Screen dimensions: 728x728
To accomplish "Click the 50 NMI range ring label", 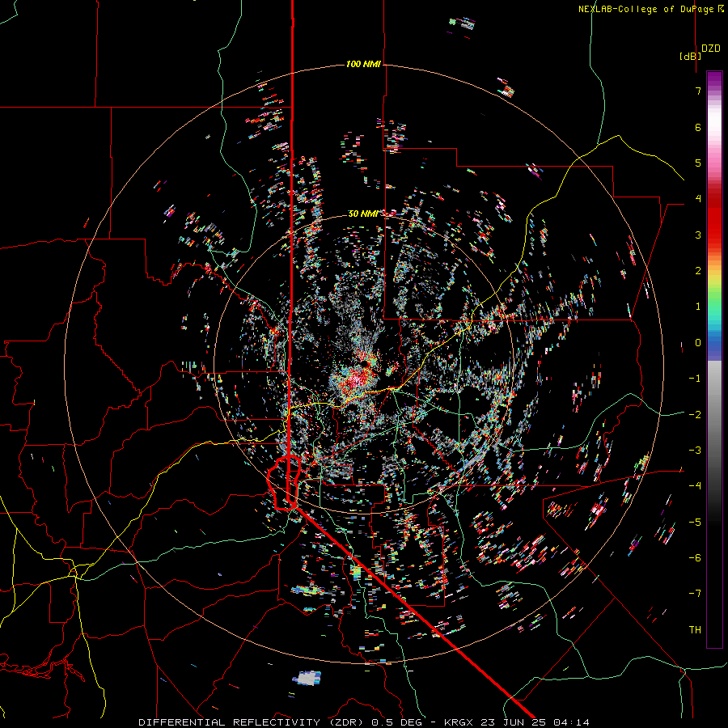I will [x=363, y=214].
